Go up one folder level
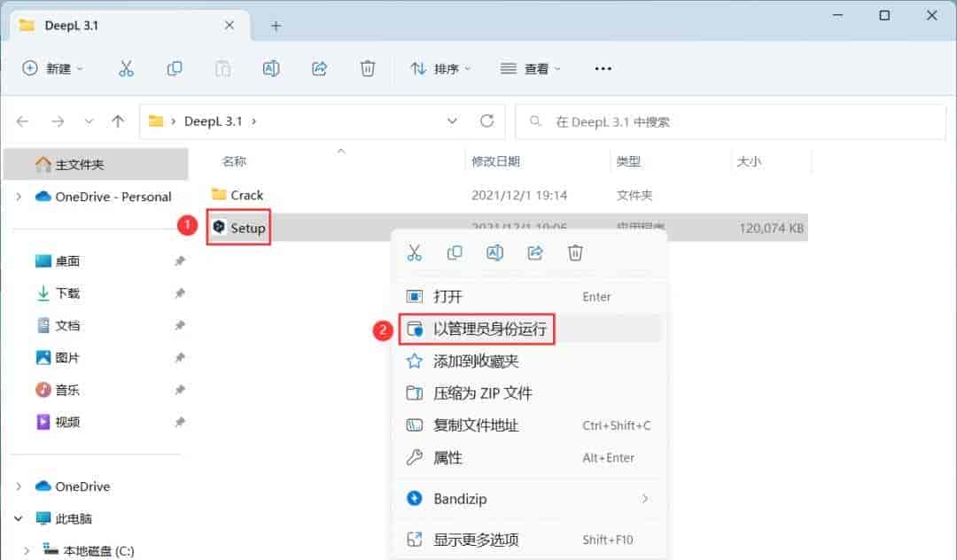 [x=118, y=121]
